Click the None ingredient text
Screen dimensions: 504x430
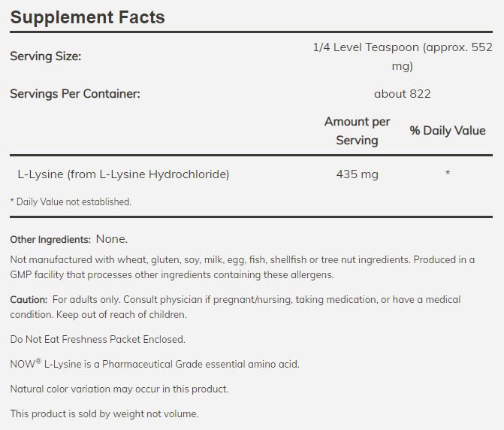pos(112,240)
